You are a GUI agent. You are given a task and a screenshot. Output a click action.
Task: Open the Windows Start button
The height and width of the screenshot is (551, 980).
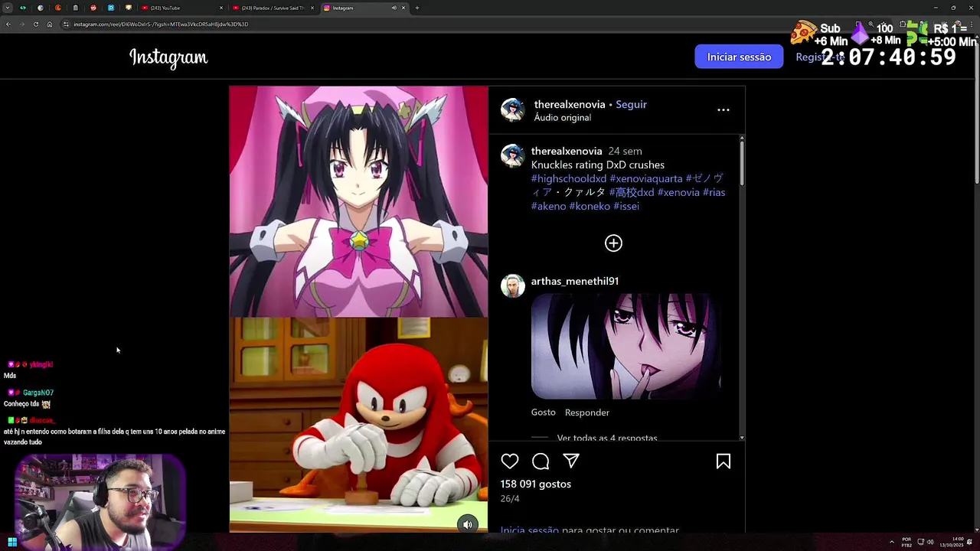[12, 542]
